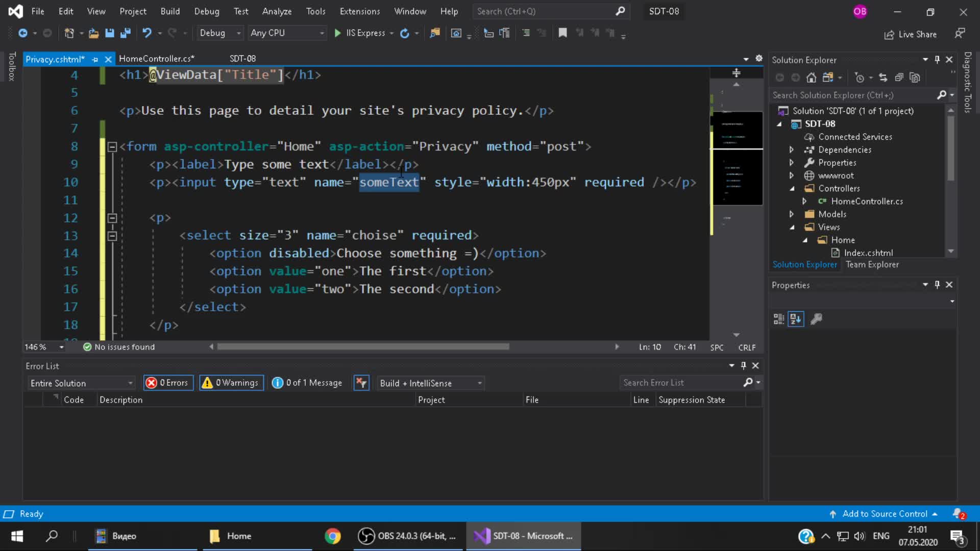The image size is (980, 551).
Task: Open the Any CPU platform dropdown
Action: (287, 33)
